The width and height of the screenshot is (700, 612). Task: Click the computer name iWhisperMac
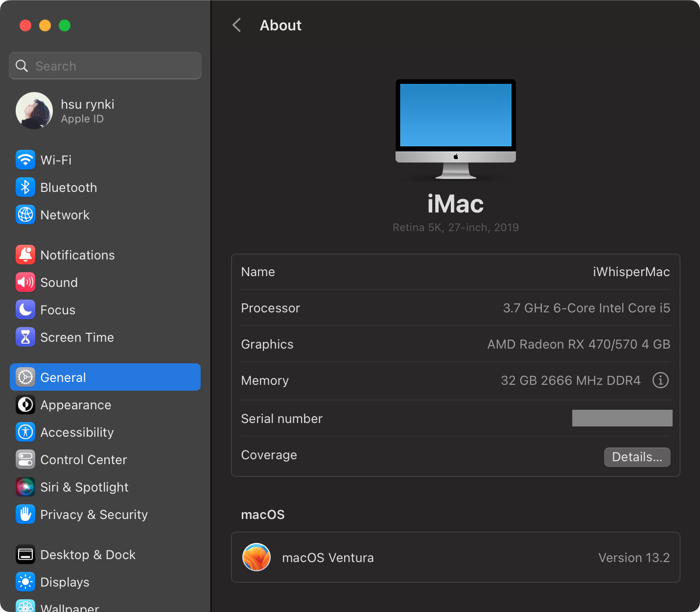point(631,272)
